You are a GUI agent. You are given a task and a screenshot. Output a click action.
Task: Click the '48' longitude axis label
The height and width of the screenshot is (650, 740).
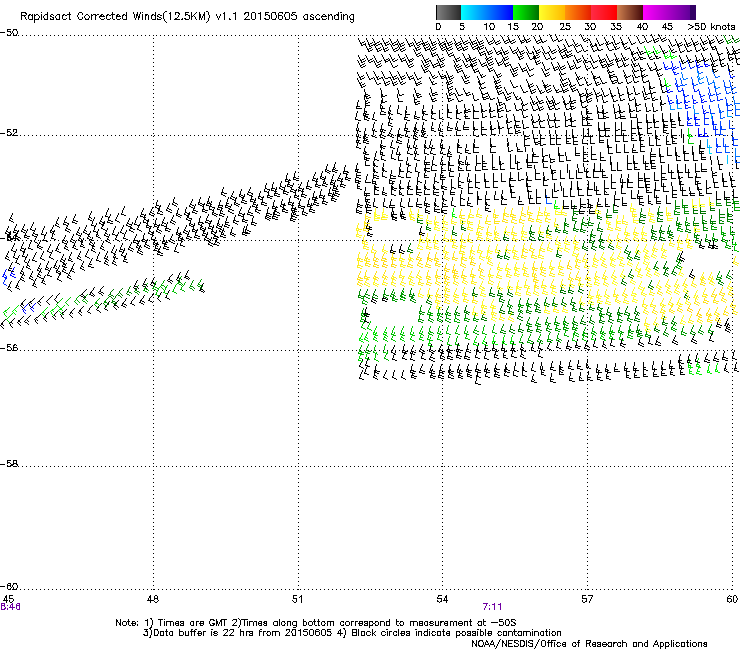click(153, 599)
